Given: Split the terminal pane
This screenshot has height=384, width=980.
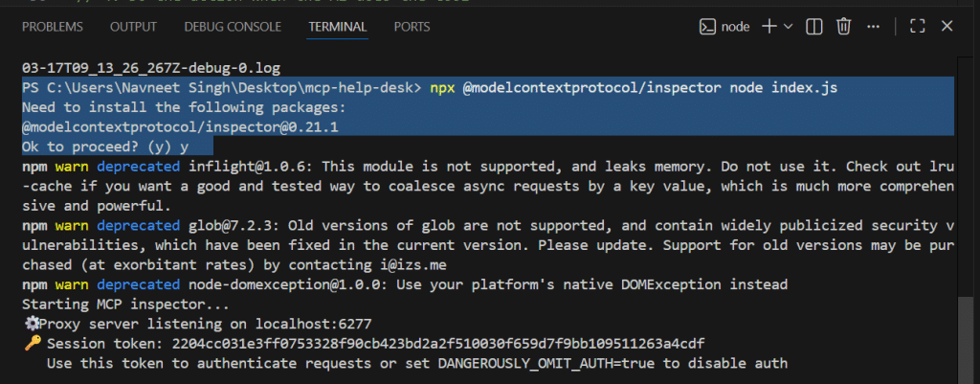Looking at the screenshot, I should tap(816, 27).
